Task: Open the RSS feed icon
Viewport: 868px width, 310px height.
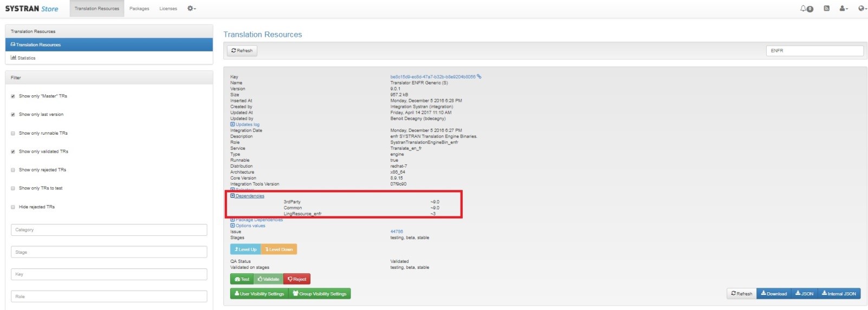Action: click(x=826, y=8)
